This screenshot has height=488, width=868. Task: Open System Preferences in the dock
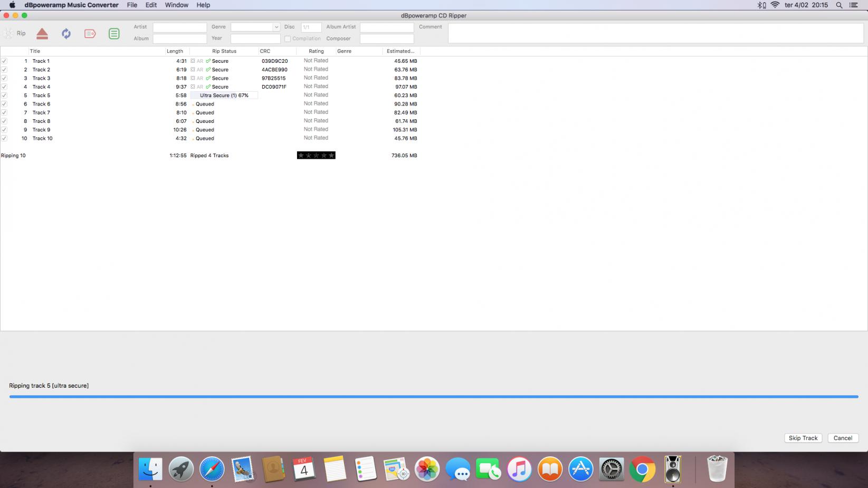click(612, 469)
